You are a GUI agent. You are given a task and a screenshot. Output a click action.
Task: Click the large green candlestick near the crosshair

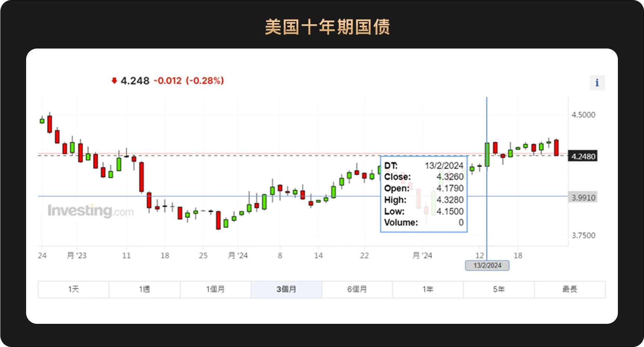pyautogui.click(x=486, y=155)
